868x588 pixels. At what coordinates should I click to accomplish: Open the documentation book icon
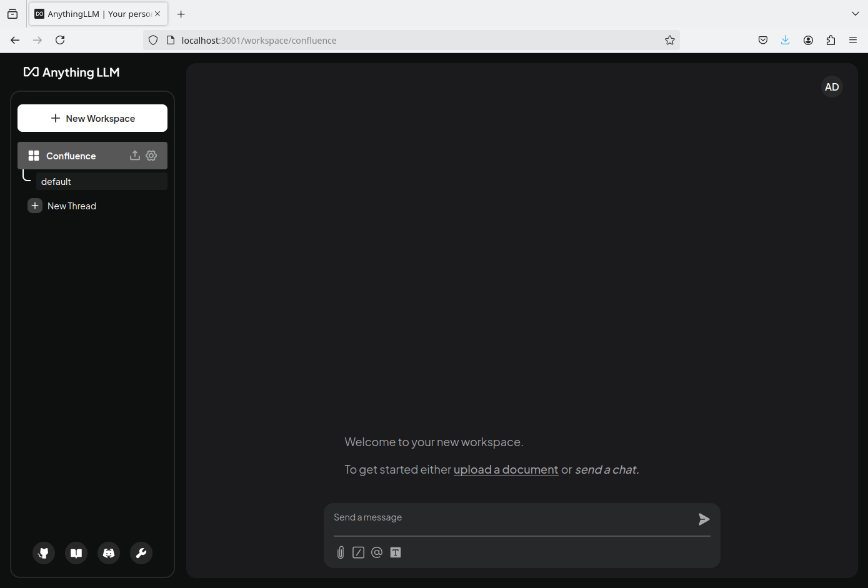tap(76, 553)
